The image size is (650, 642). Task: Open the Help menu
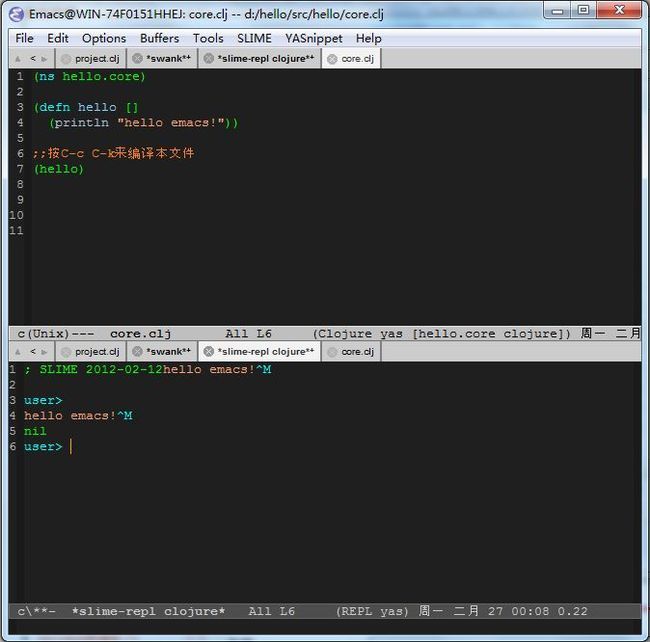(x=369, y=38)
